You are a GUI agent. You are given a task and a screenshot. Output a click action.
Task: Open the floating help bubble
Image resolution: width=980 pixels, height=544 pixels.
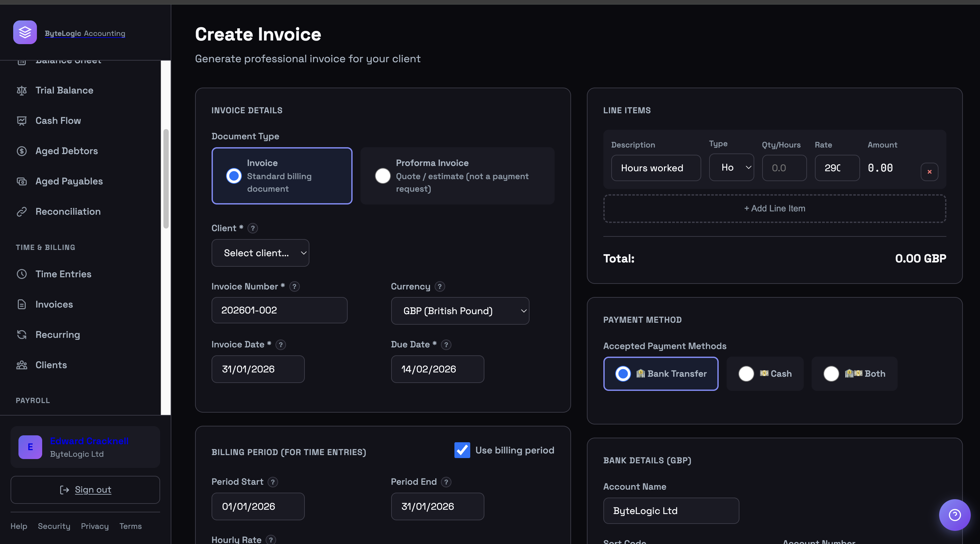click(955, 515)
